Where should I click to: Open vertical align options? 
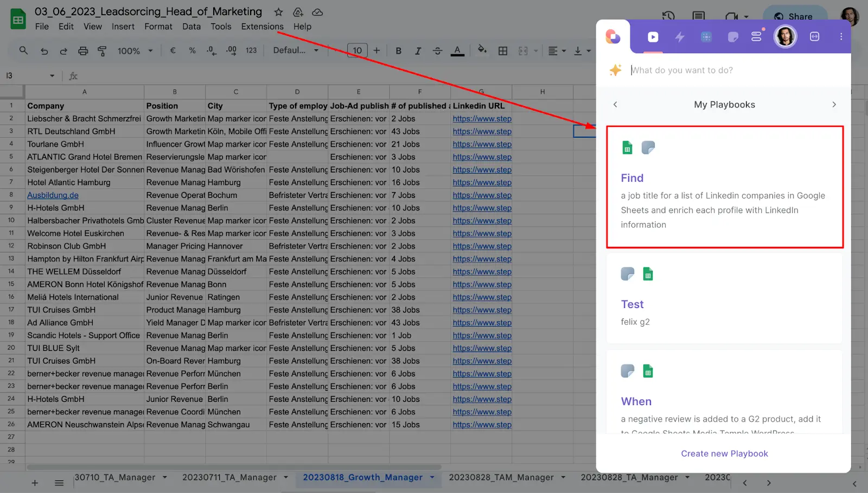click(582, 50)
